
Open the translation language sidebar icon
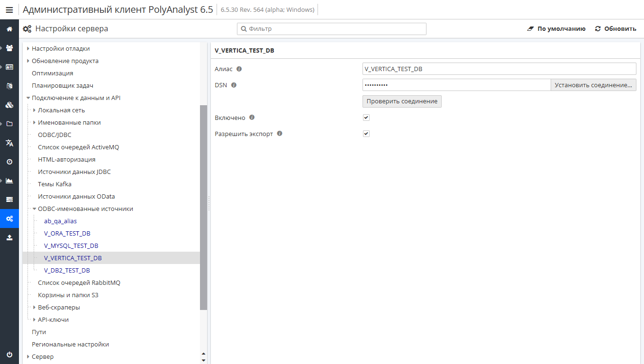tap(9, 143)
